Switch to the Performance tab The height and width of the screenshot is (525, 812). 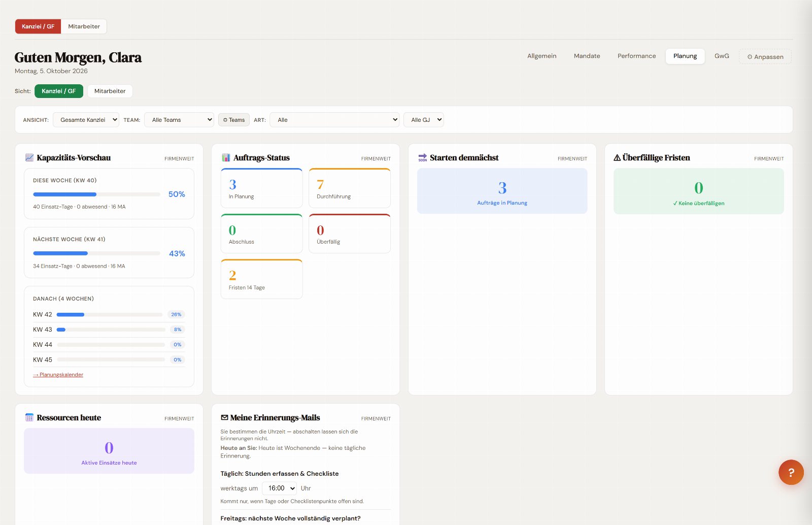coord(636,56)
